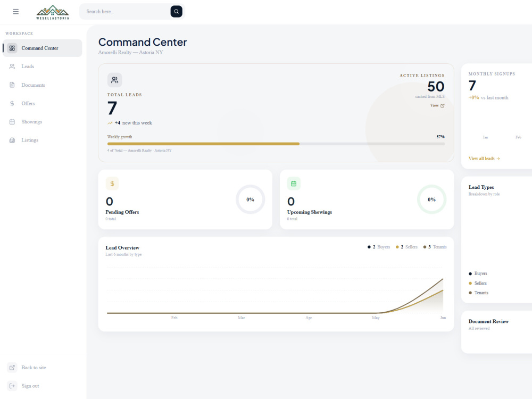This screenshot has height=399, width=532.
Task: Click the 'Document Review' heading
Action: point(488,321)
